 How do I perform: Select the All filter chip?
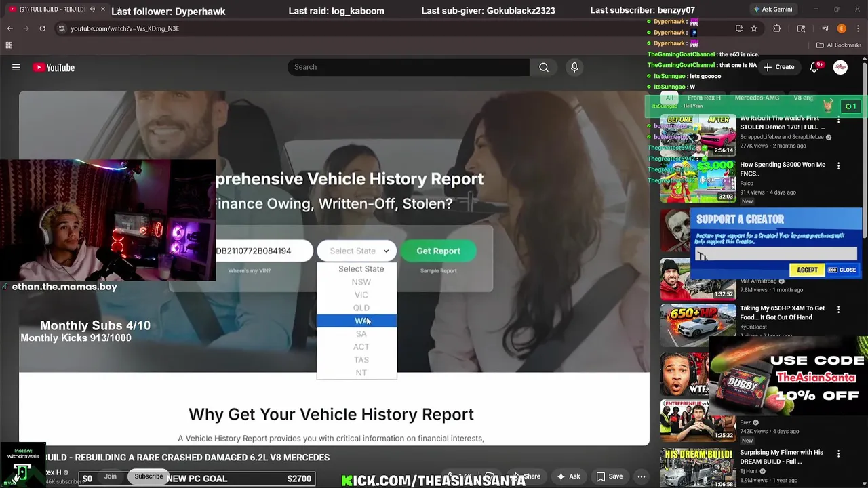coord(669,98)
